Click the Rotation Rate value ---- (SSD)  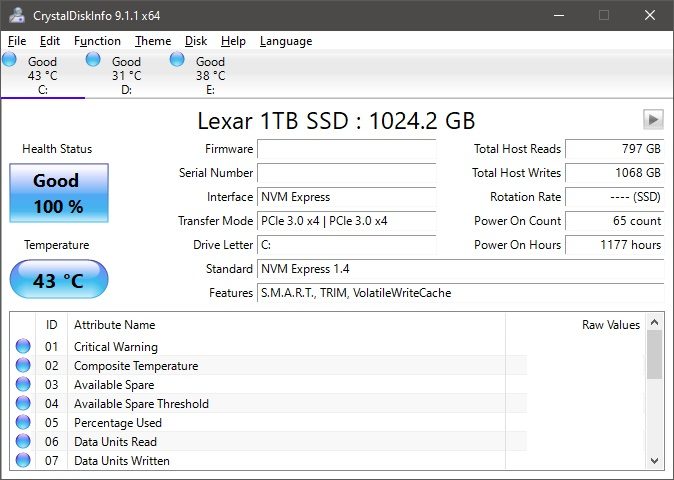tap(615, 197)
